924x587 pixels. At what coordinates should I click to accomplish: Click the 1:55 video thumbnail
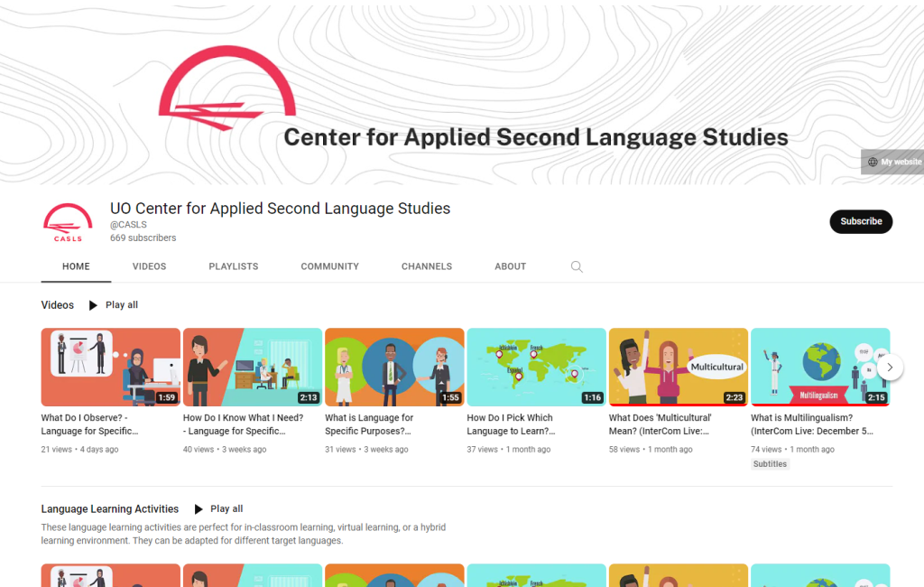(395, 367)
